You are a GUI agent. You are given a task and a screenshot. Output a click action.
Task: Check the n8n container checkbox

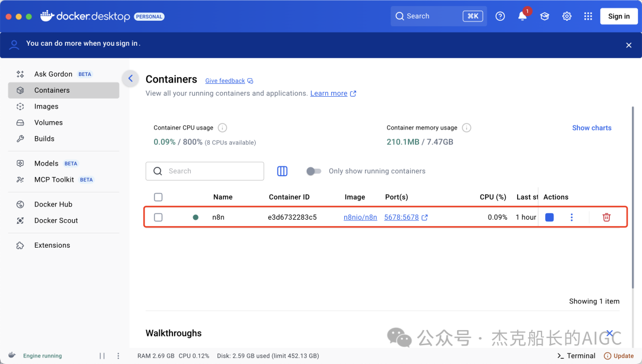pyautogui.click(x=158, y=217)
